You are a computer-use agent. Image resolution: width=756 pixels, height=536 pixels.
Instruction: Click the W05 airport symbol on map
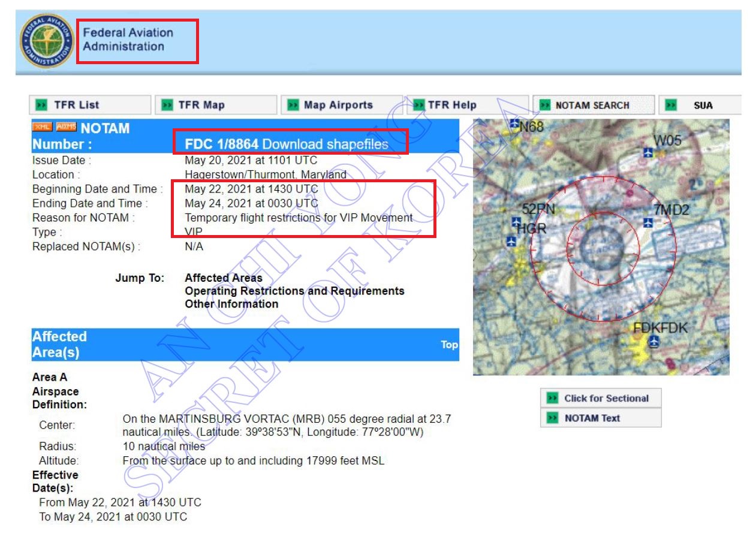[x=647, y=152]
